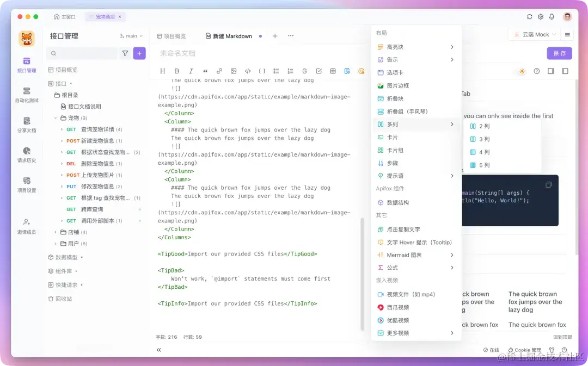Select 西瓜视频 from the embed video list
Screen dimensions: 588x366
pos(416,308)
